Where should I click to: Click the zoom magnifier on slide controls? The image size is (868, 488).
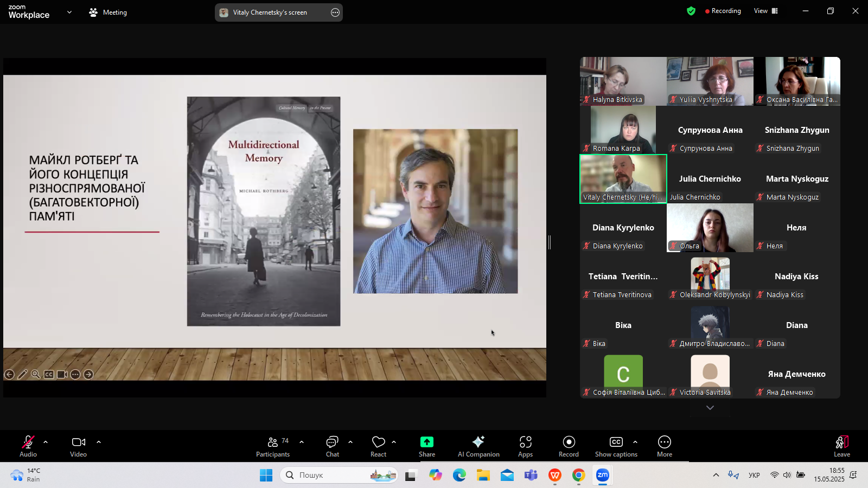36,374
